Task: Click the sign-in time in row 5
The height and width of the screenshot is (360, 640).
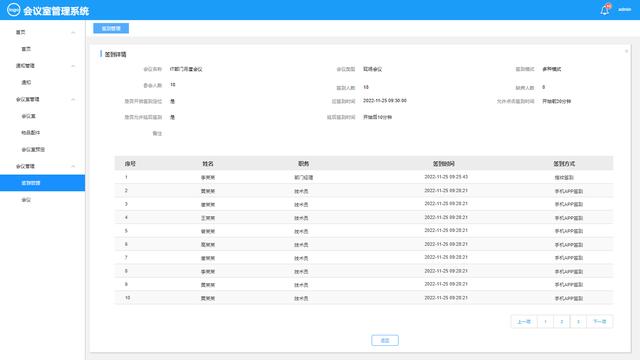Action: pyautogui.click(x=446, y=231)
